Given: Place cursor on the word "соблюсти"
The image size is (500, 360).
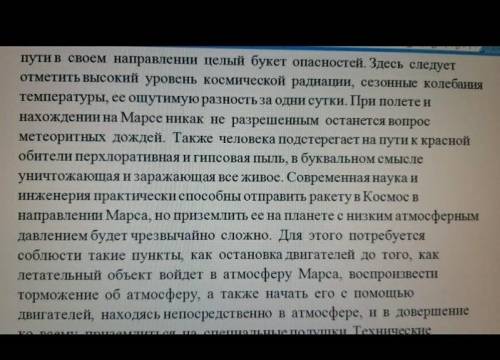Looking at the screenshot, I should pos(49,255).
